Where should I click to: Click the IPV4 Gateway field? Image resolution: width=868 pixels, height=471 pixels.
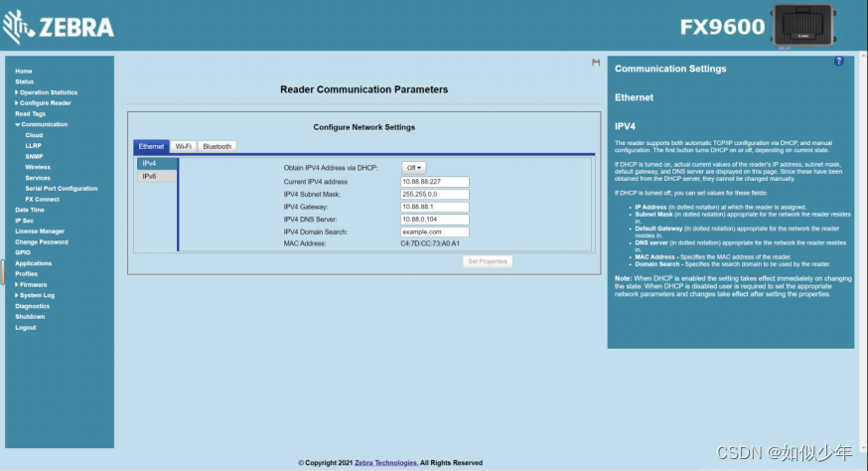point(435,207)
